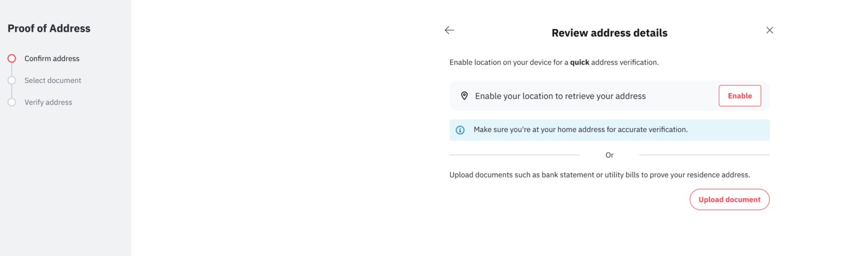The image size is (868, 256).
Task: Click the bold word 'quick'
Action: pyautogui.click(x=579, y=62)
